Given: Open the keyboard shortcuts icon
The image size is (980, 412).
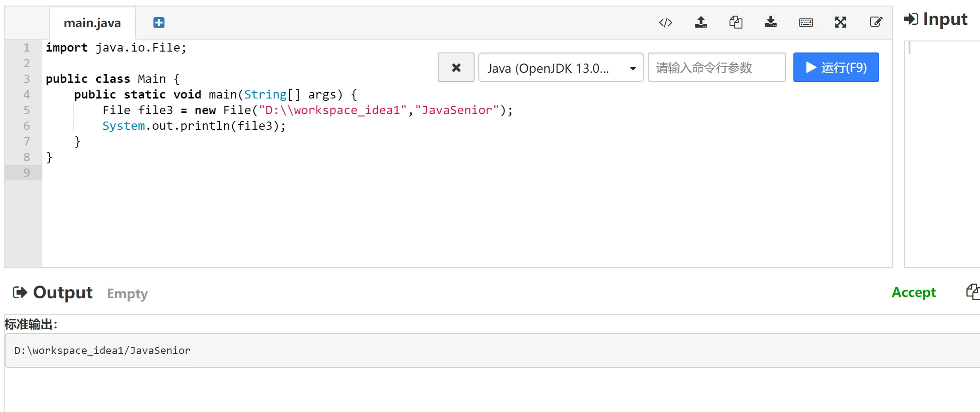Looking at the screenshot, I should tap(806, 23).
